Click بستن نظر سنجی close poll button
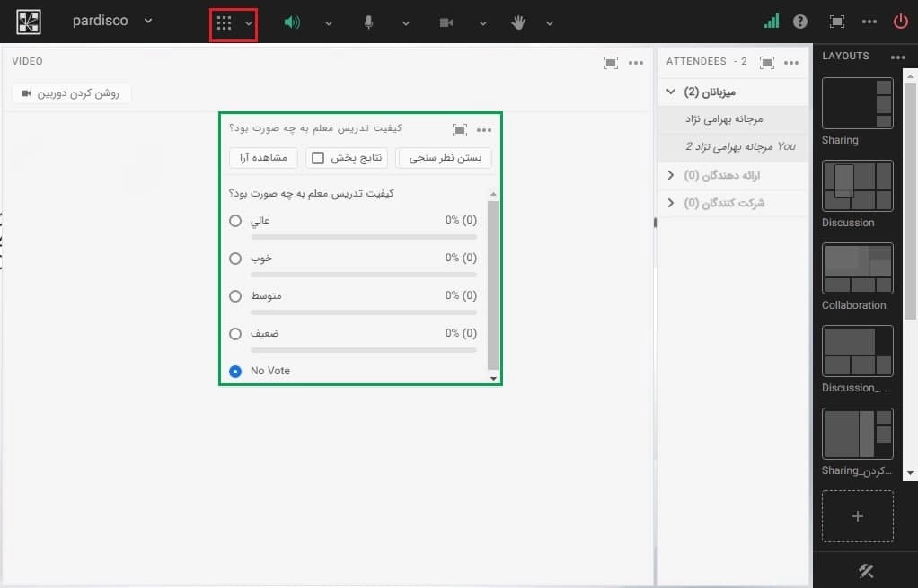Screen dimensions: 918x588 [445, 158]
